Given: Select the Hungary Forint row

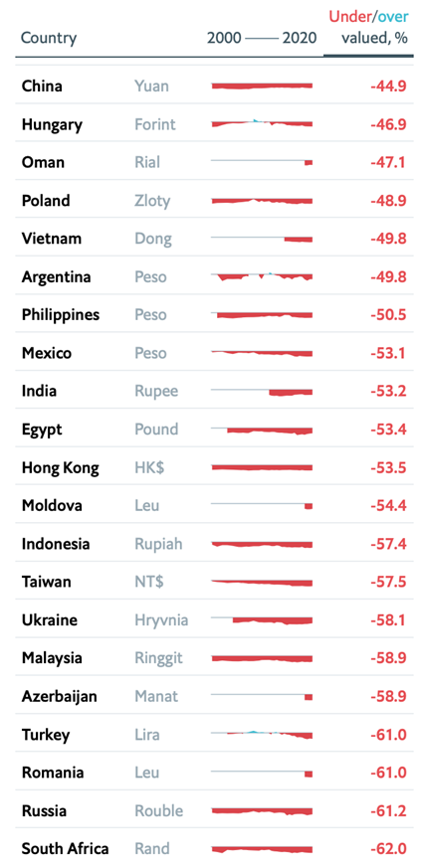Looking at the screenshot, I should [x=214, y=124].
